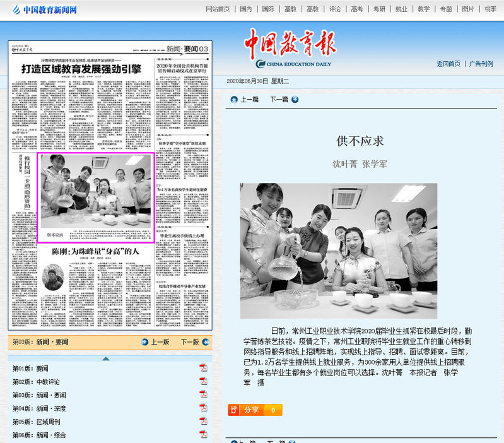
Task: Click the 上一篇 link above the article
Action: tap(249, 99)
